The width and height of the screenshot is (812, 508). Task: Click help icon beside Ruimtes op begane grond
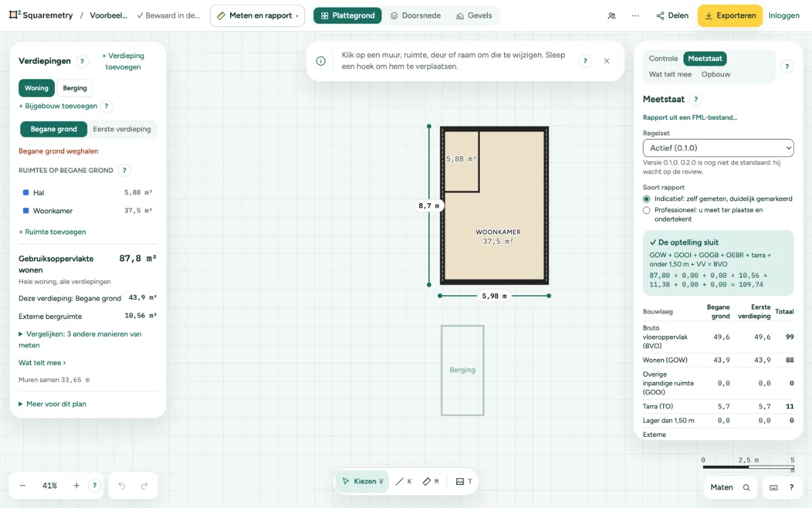coord(125,171)
